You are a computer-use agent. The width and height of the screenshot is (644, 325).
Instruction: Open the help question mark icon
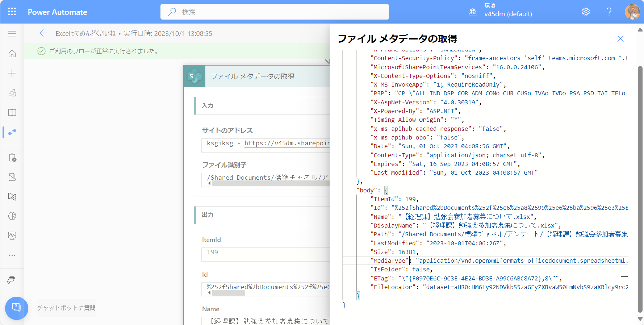pyautogui.click(x=609, y=12)
